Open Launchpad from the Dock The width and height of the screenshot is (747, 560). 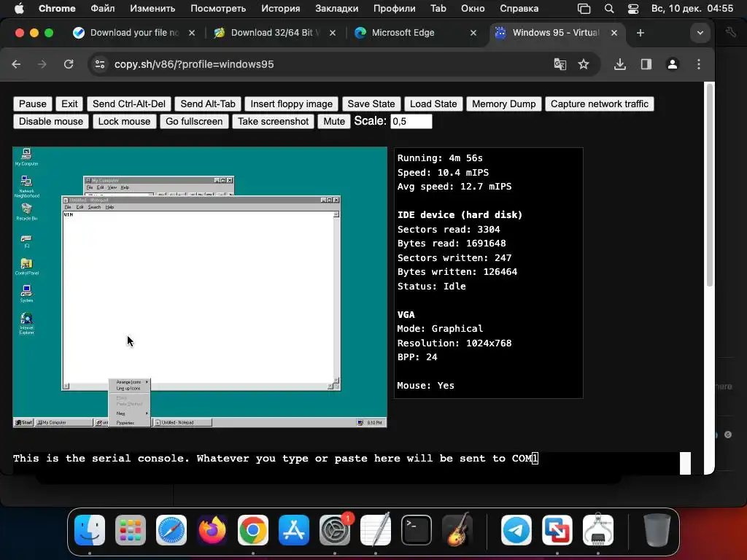131,530
